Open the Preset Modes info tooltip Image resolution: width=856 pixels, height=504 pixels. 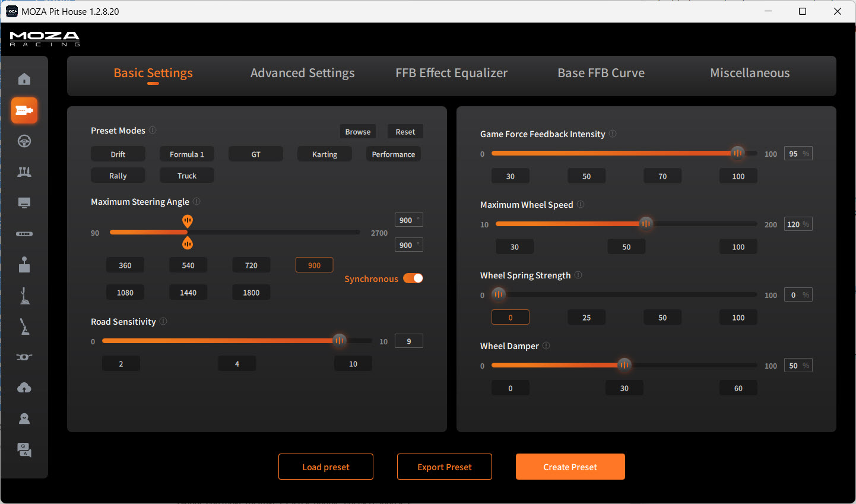(x=153, y=130)
